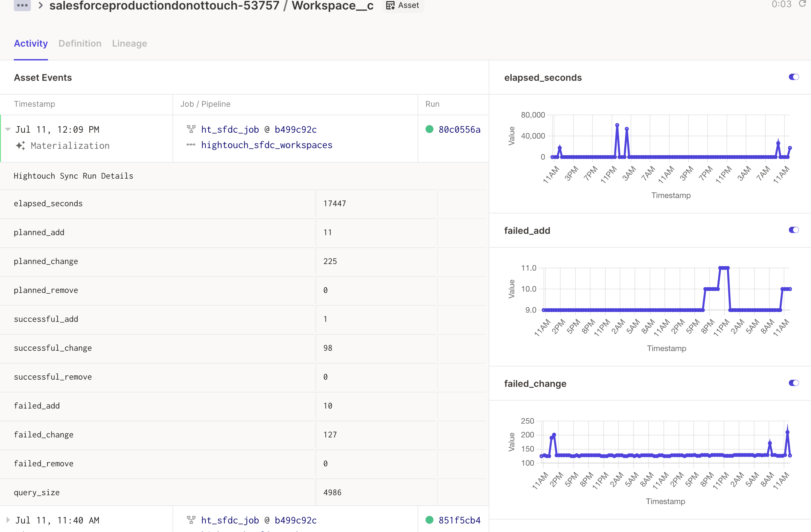The image size is (811, 532).
Task: Click the breadcrumb chevron arrow icon
Action: (x=40, y=5)
